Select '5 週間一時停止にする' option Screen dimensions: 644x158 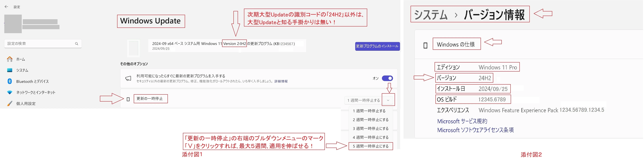coord(370,146)
